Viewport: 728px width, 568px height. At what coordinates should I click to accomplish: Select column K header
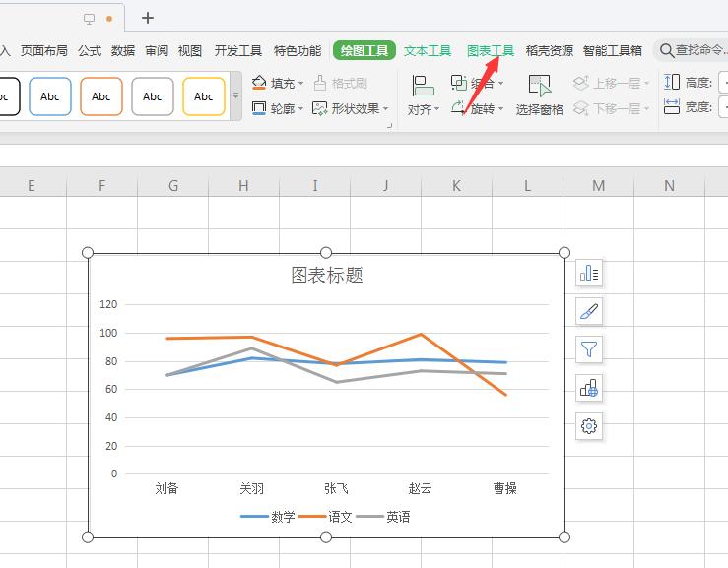point(456,186)
